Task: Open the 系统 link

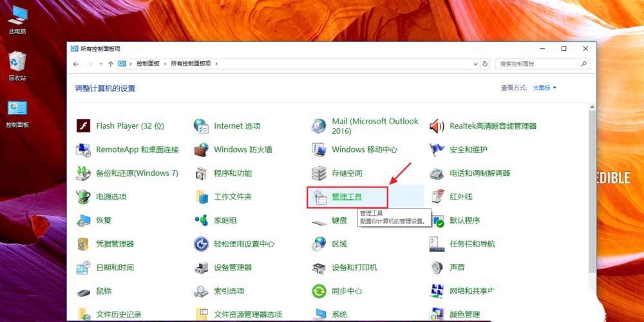Action: (x=339, y=315)
